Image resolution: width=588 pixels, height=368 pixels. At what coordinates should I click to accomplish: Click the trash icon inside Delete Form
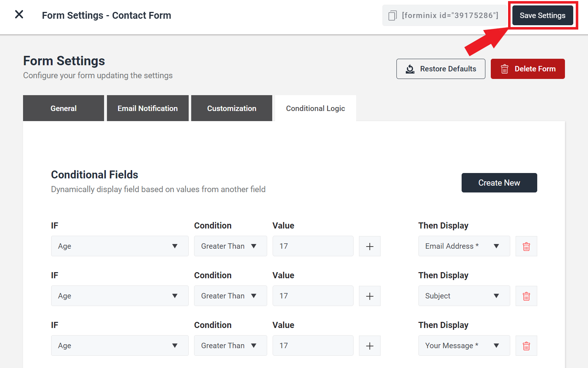tap(505, 68)
